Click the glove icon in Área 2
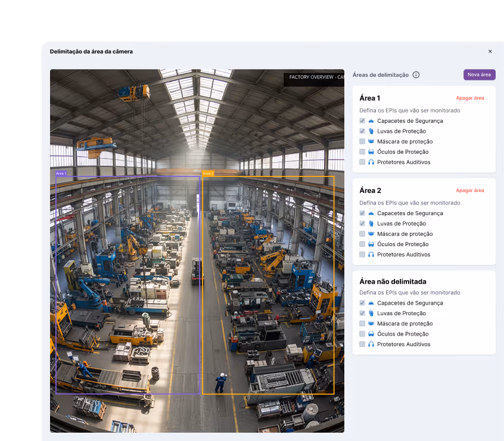Screen dimensions: 504x441 pyautogui.click(x=371, y=223)
